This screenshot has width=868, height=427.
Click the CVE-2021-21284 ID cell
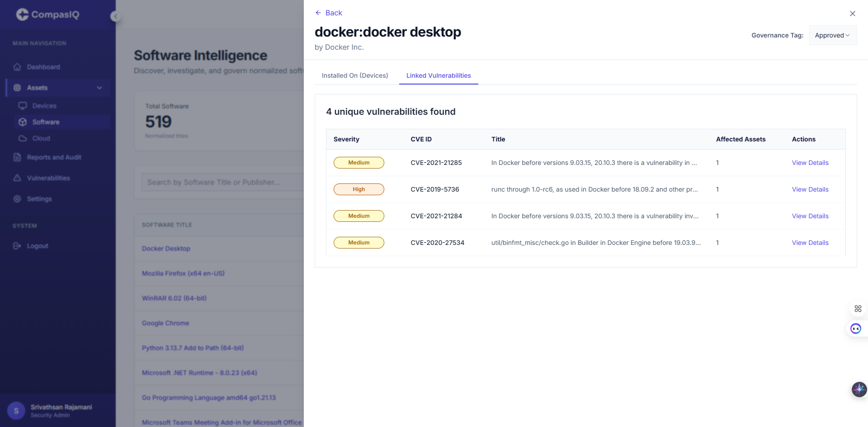click(x=436, y=216)
